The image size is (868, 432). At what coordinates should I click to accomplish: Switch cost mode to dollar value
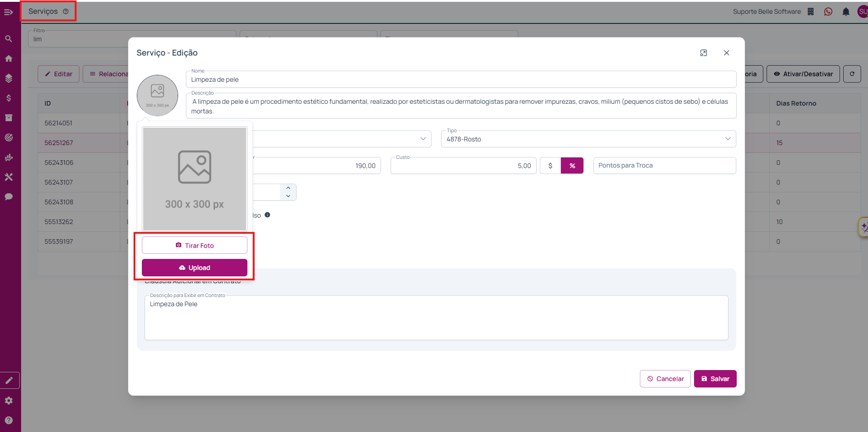pyautogui.click(x=550, y=166)
